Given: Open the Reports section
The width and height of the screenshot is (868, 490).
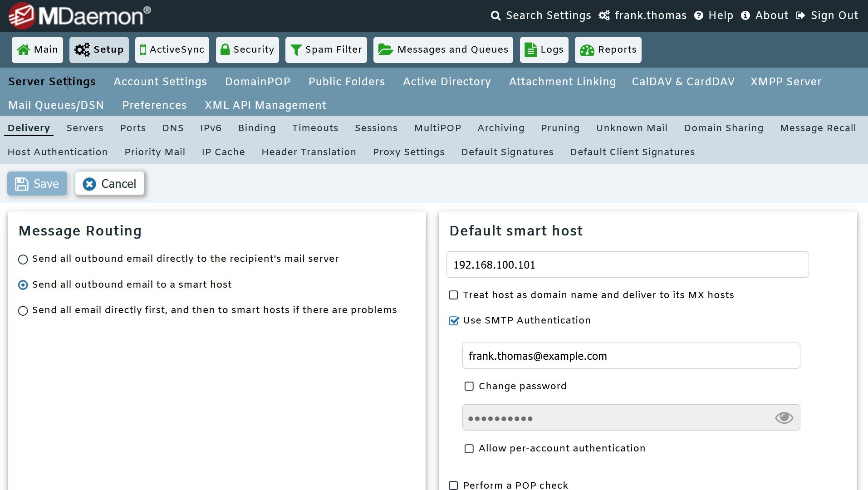Looking at the screenshot, I should [x=608, y=49].
